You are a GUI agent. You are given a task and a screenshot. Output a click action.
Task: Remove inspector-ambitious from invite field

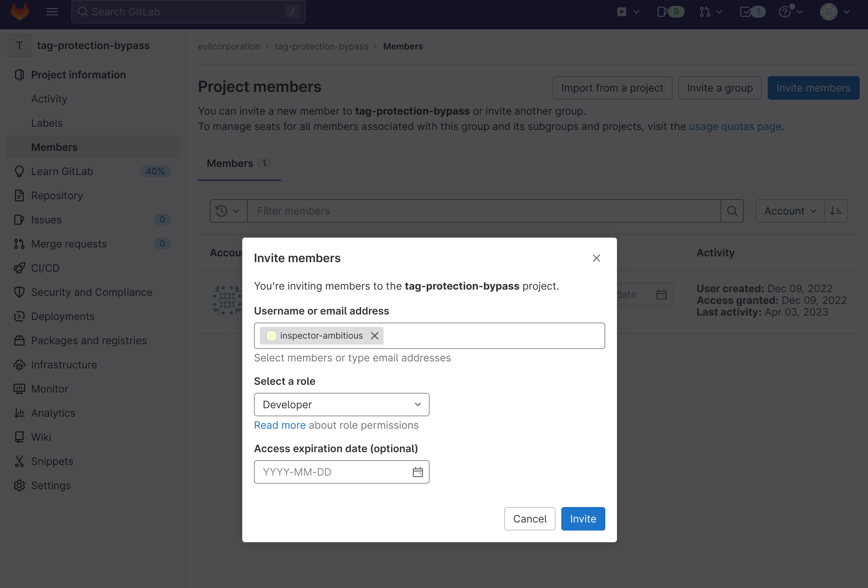[x=375, y=335]
